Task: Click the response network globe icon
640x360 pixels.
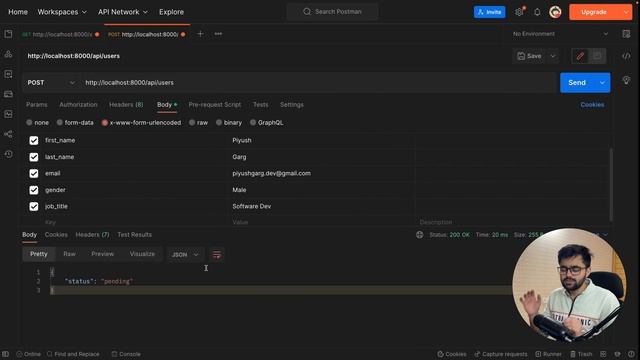Action: (x=419, y=235)
